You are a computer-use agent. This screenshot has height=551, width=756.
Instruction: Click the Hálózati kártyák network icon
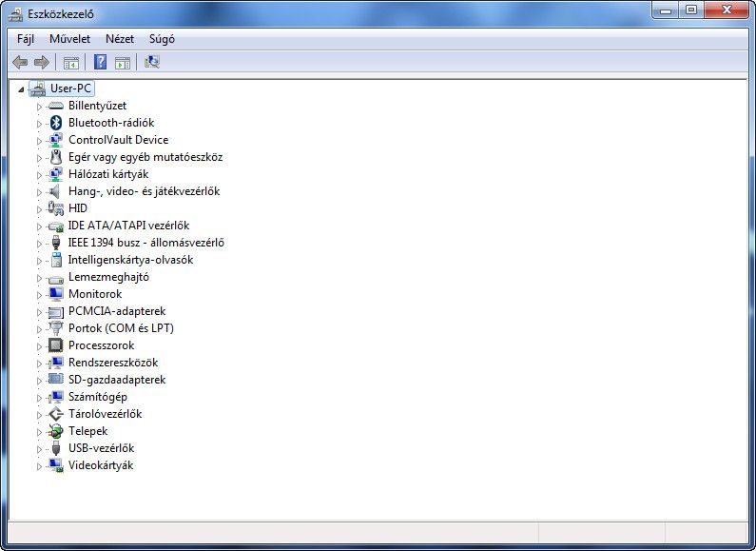[x=56, y=174]
